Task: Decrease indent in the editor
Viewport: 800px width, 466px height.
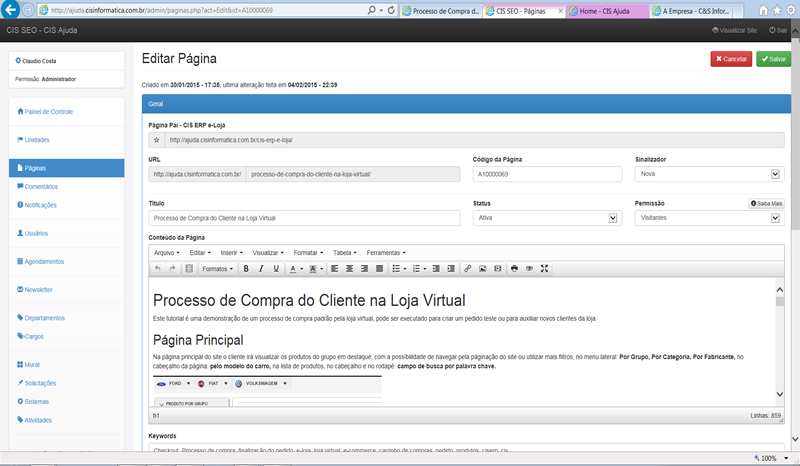Action: pos(436,268)
